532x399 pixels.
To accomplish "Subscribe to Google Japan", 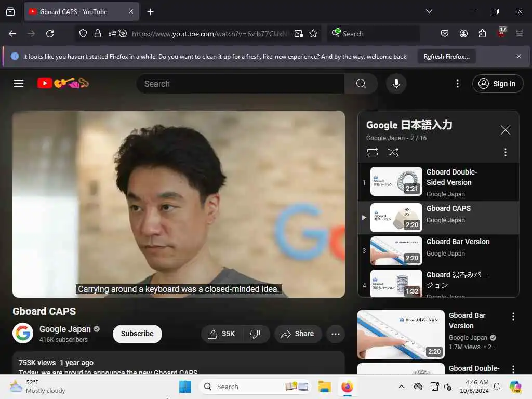I will (x=137, y=334).
